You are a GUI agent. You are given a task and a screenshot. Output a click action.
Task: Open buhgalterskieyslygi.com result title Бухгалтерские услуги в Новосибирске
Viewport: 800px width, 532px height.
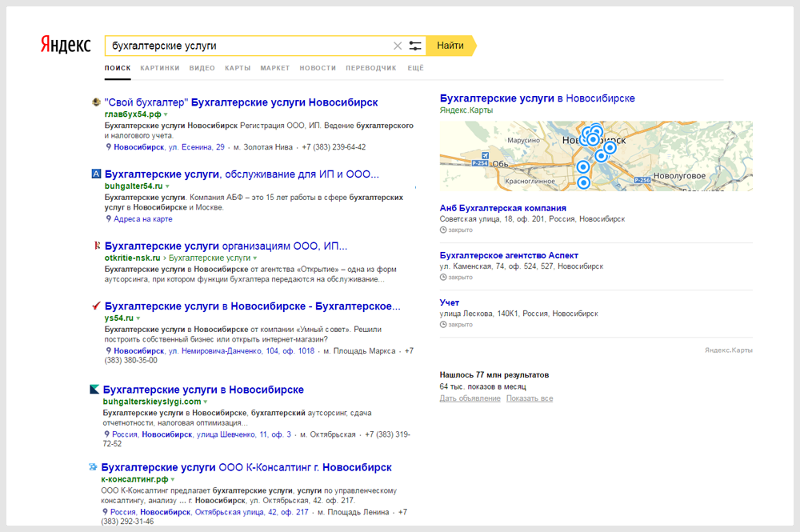coord(203,390)
